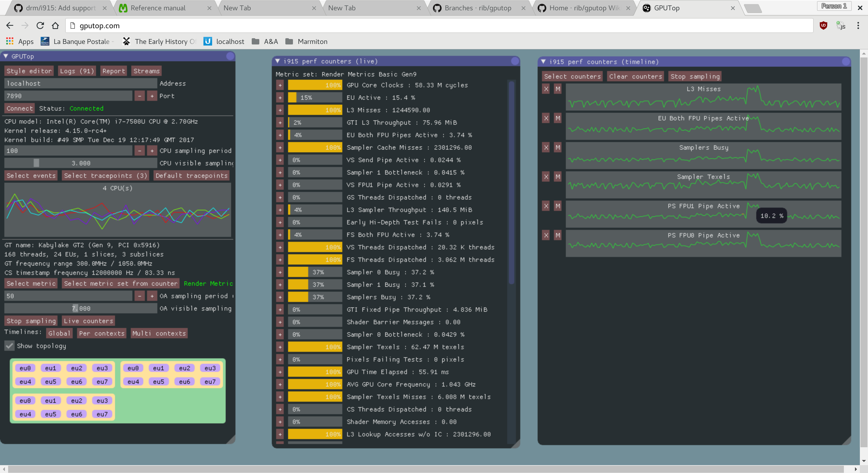
Task: Click the Clear counters button
Action: pyautogui.click(x=635, y=76)
